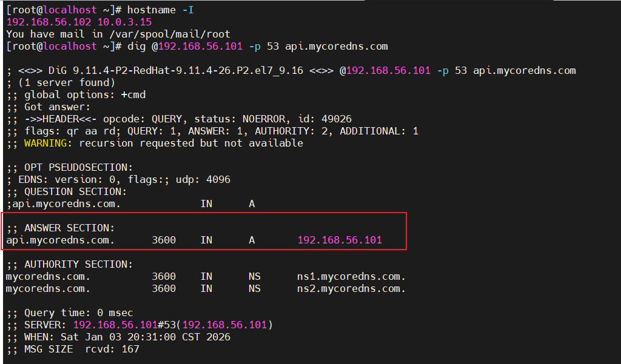The image size is (621, 364).
Task: Click the "status: NOERROR" text
Action: tap(255, 119)
